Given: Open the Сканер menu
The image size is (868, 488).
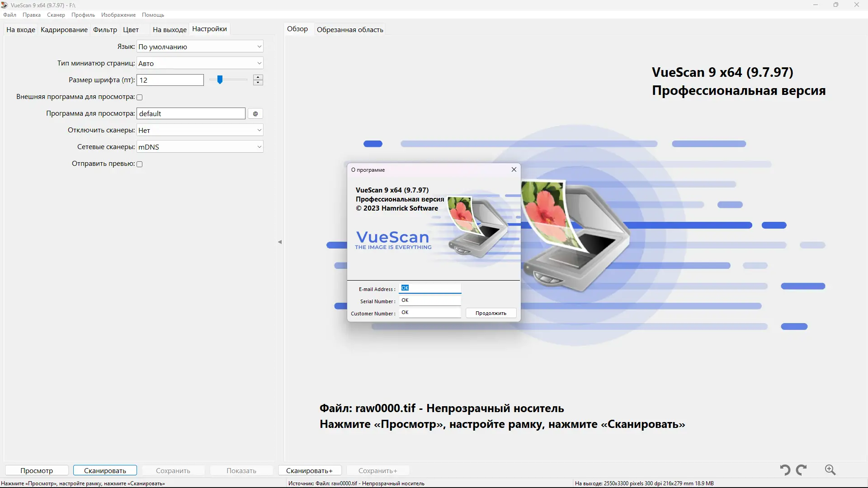Looking at the screenshot, I should click(56, 15).
